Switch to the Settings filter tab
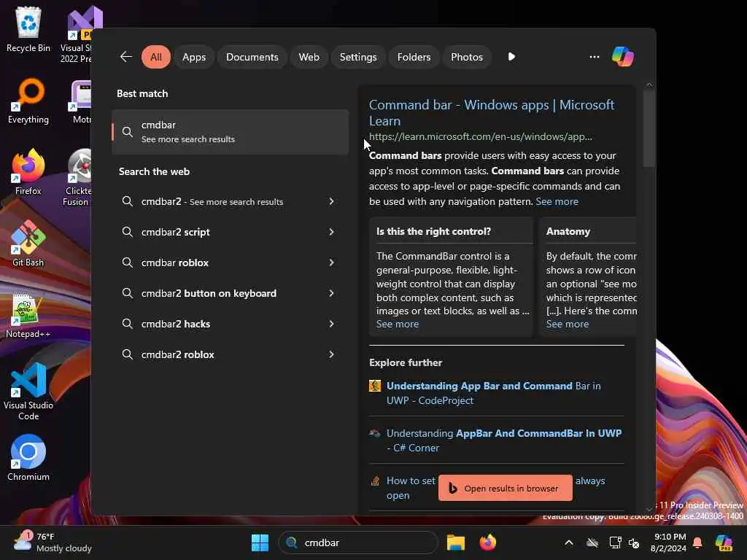Screen dimensions: 747x560 point(357,57)
